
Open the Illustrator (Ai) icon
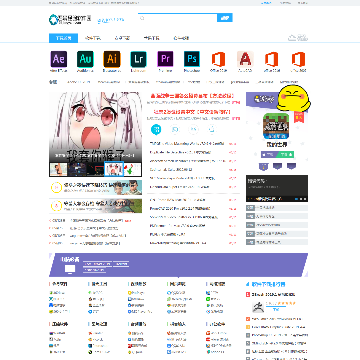point(112,59)
